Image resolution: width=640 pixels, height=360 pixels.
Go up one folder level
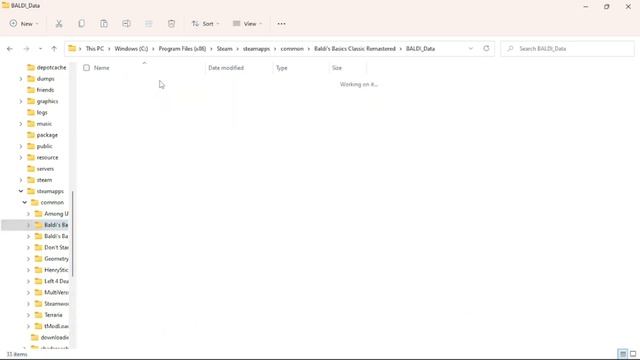coord(54,49)
